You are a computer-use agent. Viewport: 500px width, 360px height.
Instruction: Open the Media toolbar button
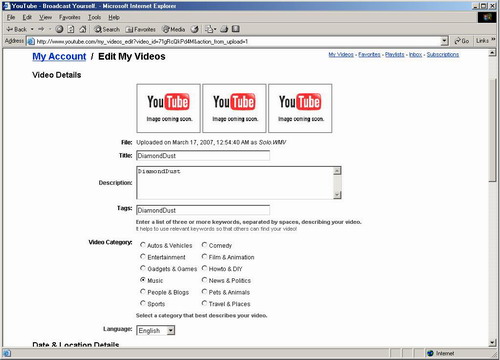coord(173,29)
